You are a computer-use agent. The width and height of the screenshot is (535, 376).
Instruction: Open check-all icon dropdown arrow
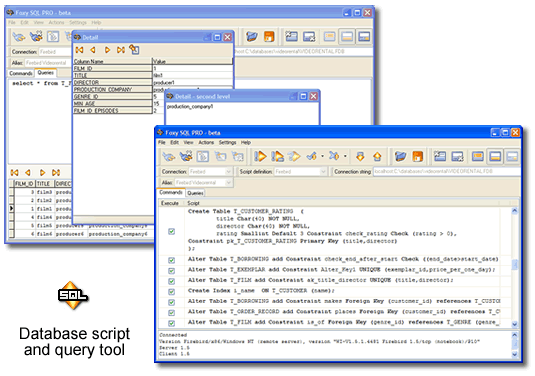point(322,157)
